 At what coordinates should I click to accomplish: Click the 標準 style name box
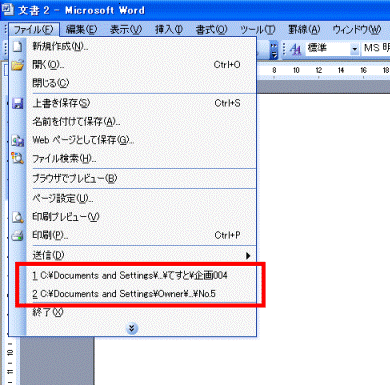(x=328, y=49)
